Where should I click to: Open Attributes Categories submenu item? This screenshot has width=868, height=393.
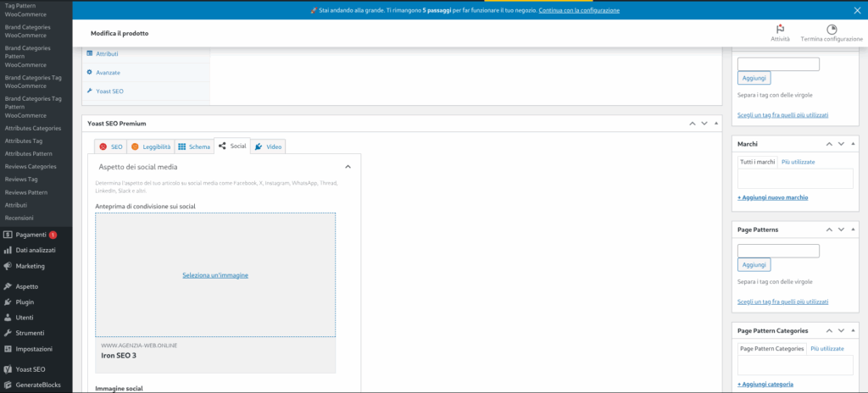(33, 128)
